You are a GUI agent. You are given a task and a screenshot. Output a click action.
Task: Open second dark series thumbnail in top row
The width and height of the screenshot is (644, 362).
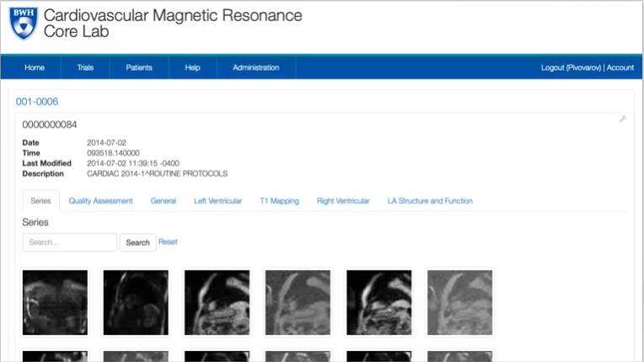pos(136,302)
